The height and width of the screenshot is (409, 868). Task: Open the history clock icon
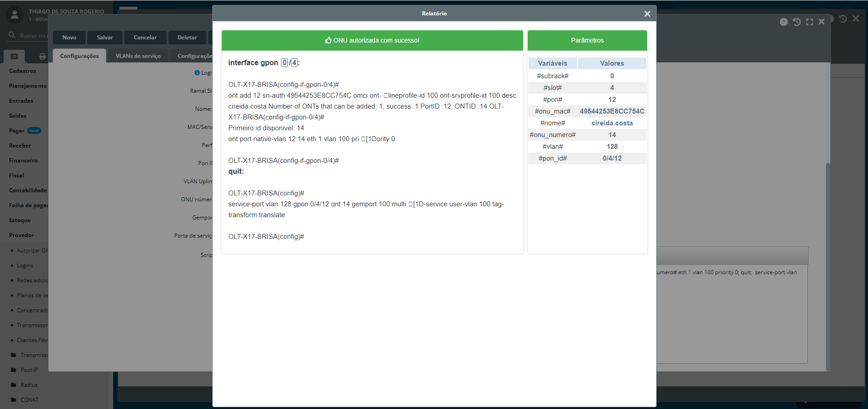[796, 22]
